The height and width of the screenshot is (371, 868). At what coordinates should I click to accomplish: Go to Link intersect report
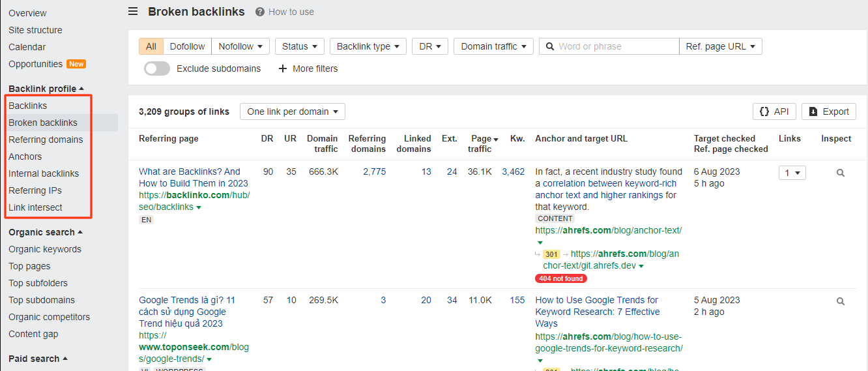click(x=36, y=207)
